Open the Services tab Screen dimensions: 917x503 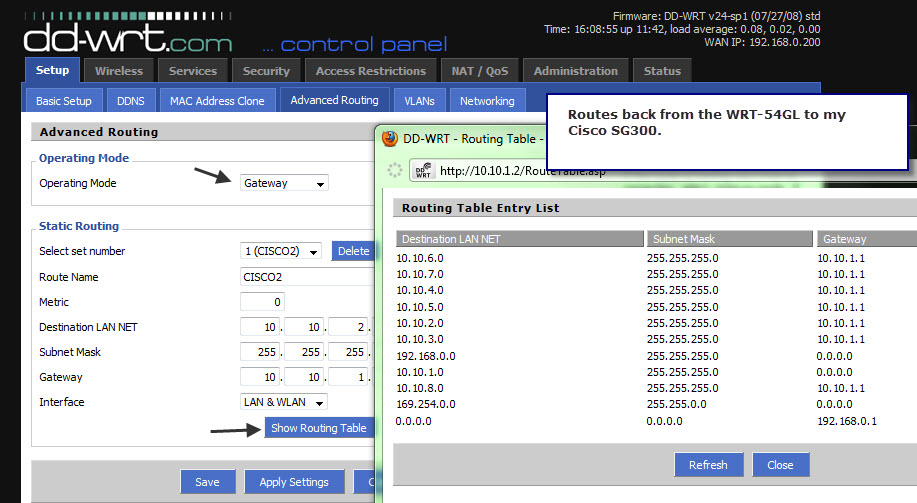click(193, 71)
